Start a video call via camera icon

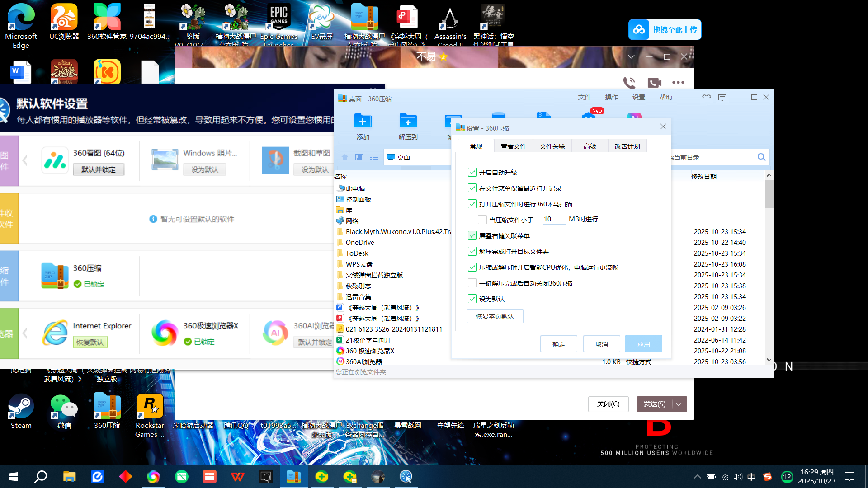[654, 83]
